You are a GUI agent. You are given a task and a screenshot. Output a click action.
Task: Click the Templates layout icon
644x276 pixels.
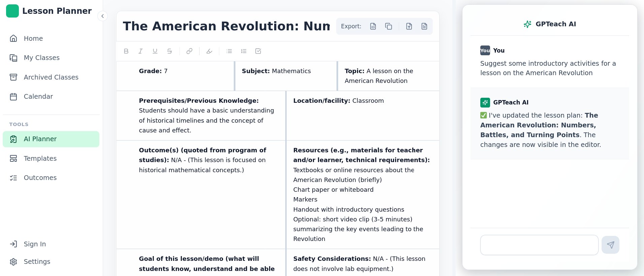[x=13, y=158]
